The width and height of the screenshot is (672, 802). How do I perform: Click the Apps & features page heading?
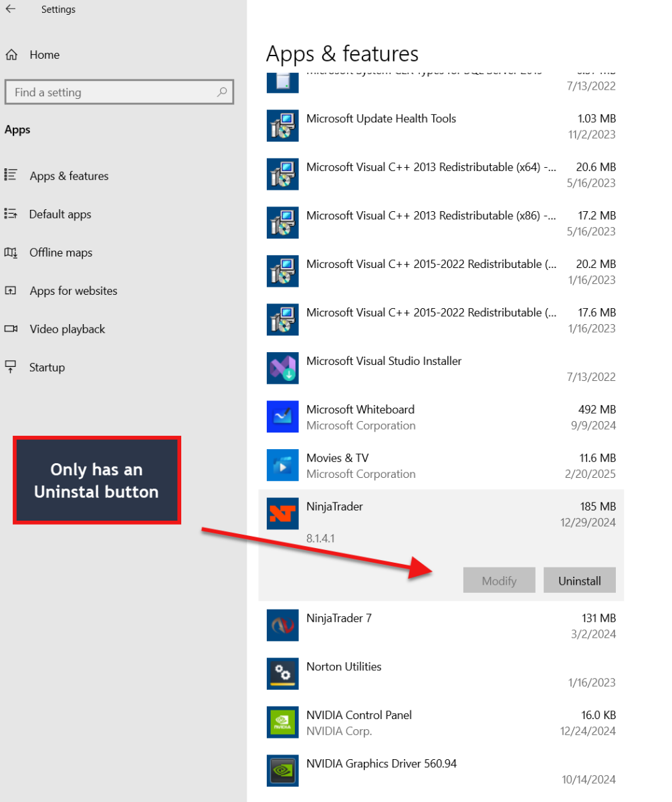pos(342,53)
